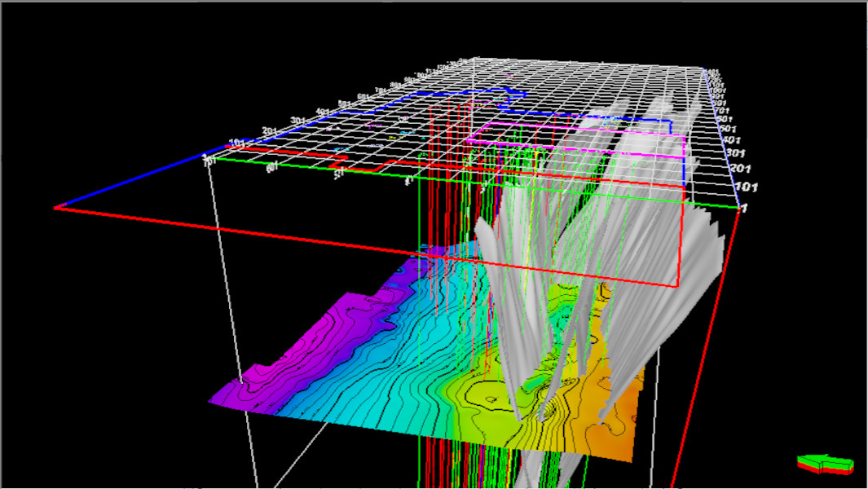The image size is (868, 489).
Task: Pick the '301' label on the right axis
Action: (x=736, y=153)
